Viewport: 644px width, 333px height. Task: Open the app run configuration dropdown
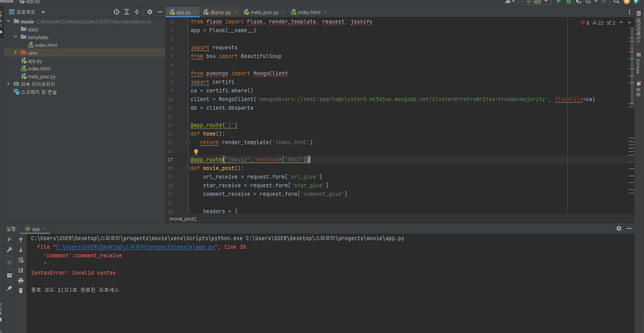tap(537, 2)
